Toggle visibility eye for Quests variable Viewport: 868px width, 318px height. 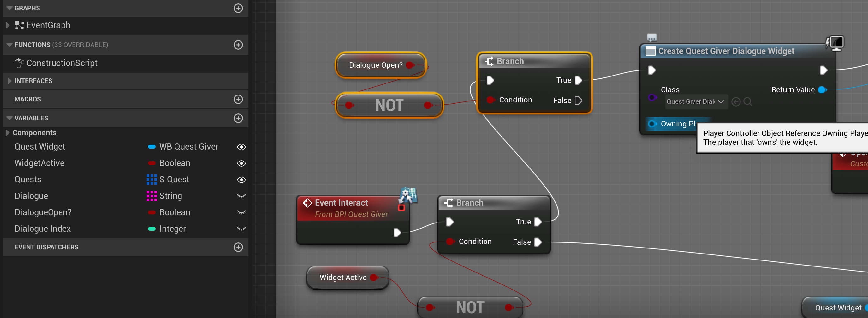(x=241, y=180)
